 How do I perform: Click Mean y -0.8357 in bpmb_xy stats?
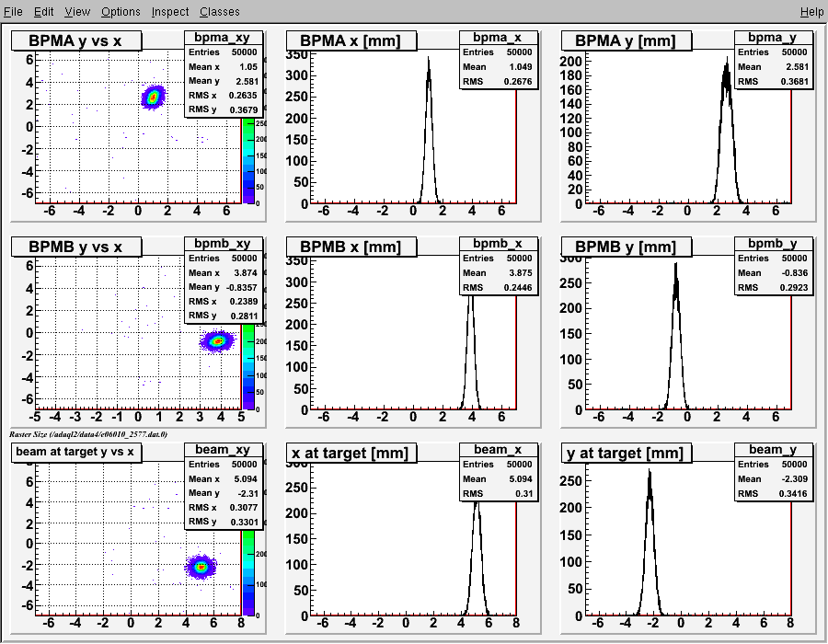[223, 287]
